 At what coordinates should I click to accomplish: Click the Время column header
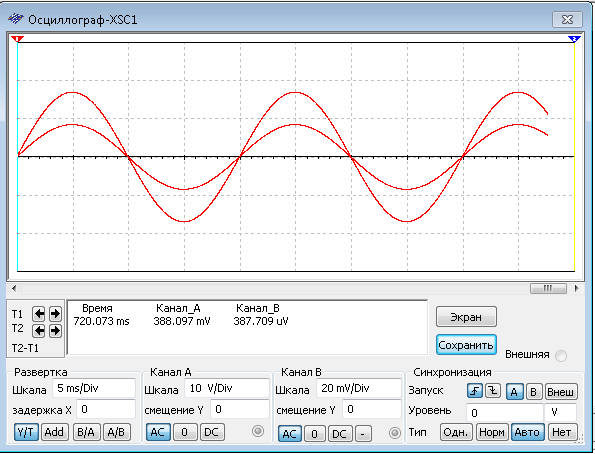[97, 308]
